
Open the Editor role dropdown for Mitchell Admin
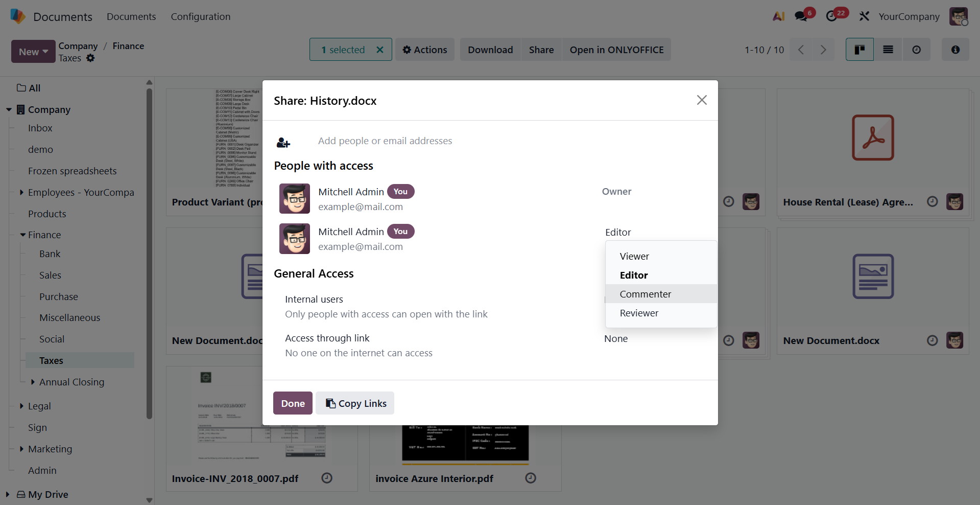pos(618,233)
